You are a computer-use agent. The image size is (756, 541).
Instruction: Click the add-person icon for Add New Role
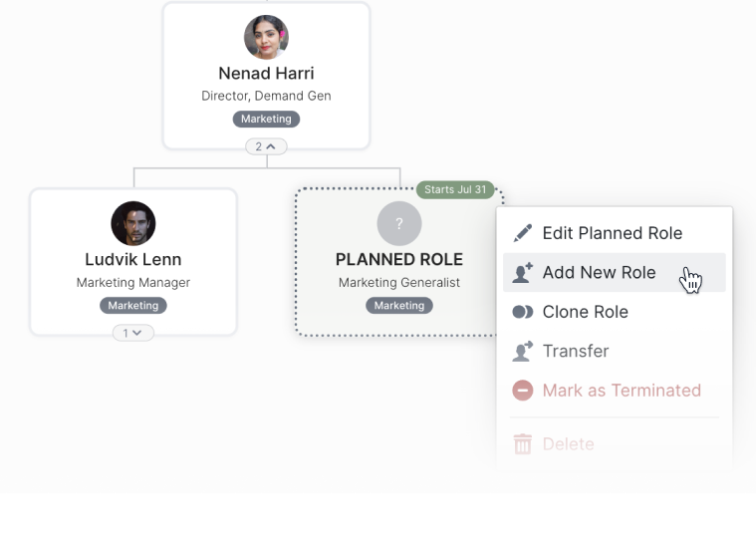523,273
